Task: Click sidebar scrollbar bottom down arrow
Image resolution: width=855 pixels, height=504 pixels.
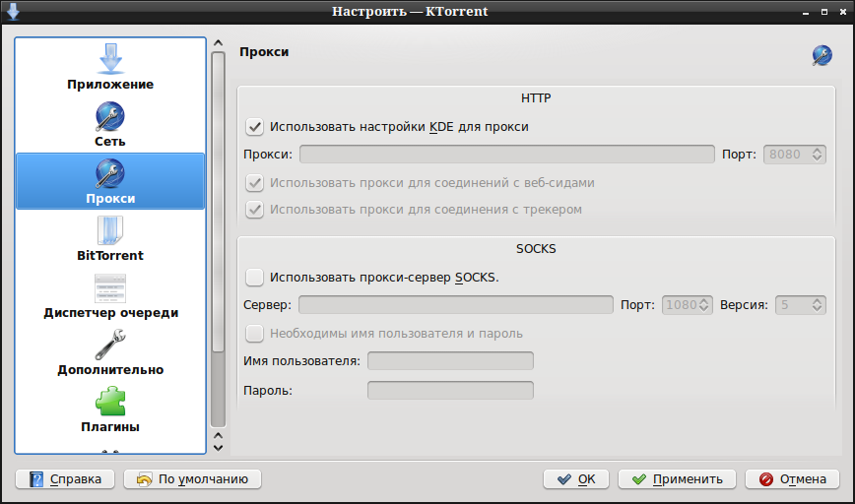Action: [x=218, y=448]
